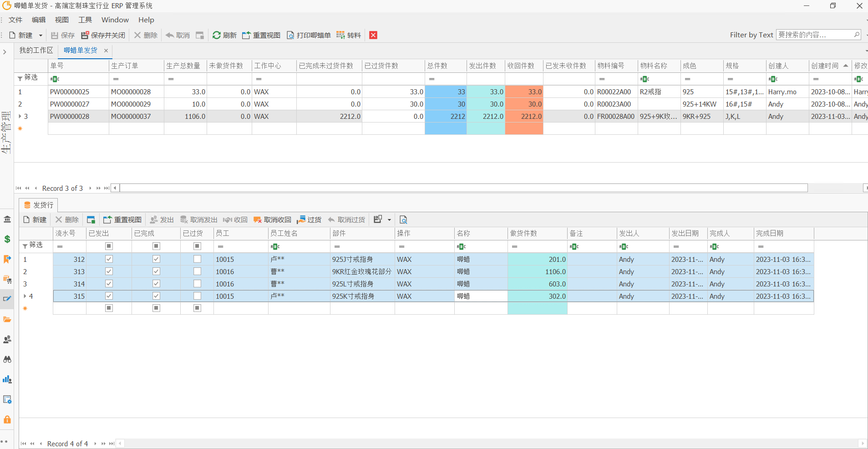The height and width of the screenshot is (449, 868).
Task: Open the 新建 dropdown arrow in main toolbar
Action: coord(41,35)
